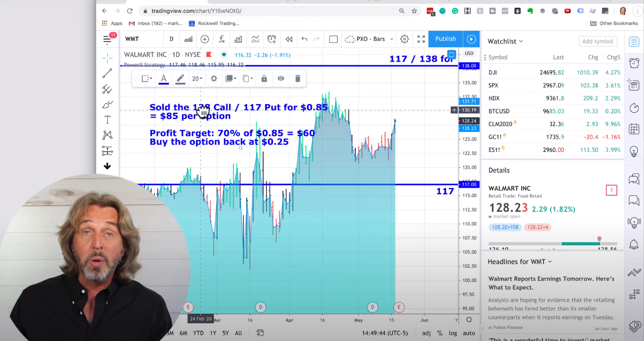The width and height of the screenshot is (644, 341).
Task: Toggle visibility of the selected drawing
Action: click(281, 78)
